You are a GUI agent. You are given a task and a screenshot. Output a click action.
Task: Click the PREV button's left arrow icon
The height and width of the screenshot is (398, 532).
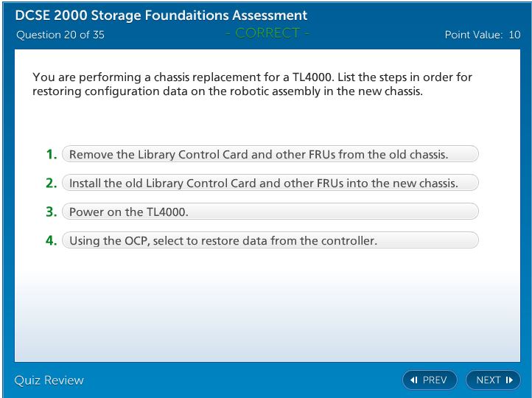point(414,380)
